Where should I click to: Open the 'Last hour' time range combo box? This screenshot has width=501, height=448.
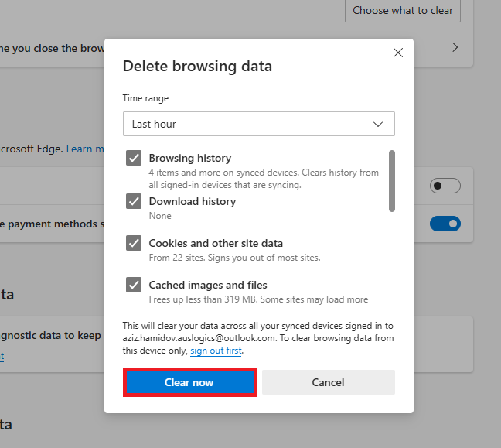pyautogui.click(x=258, y=124)
